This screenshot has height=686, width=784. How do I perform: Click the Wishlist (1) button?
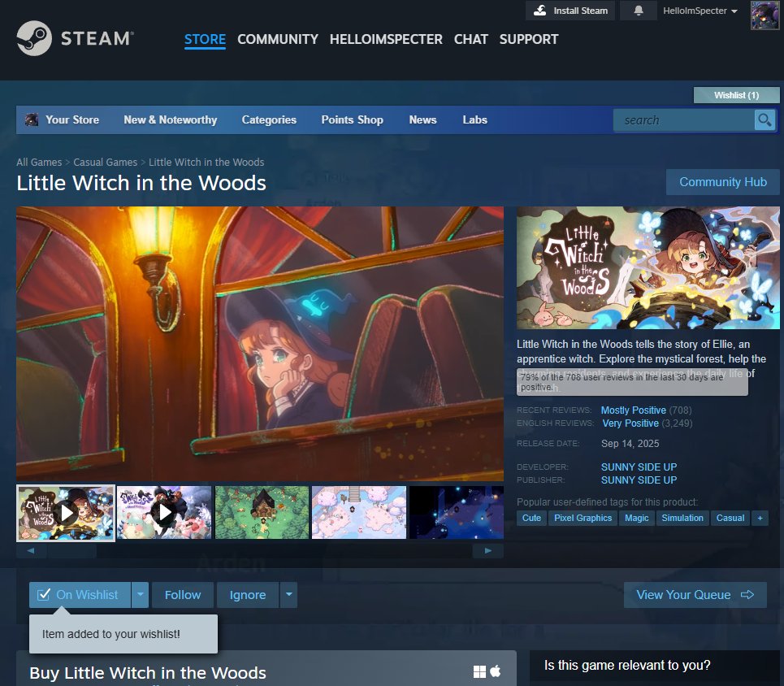(737, 95)
